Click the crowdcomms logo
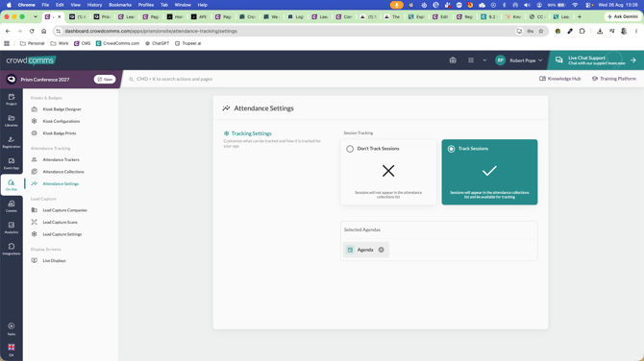This screenshot has height=361, width=644. coord(31,60)
